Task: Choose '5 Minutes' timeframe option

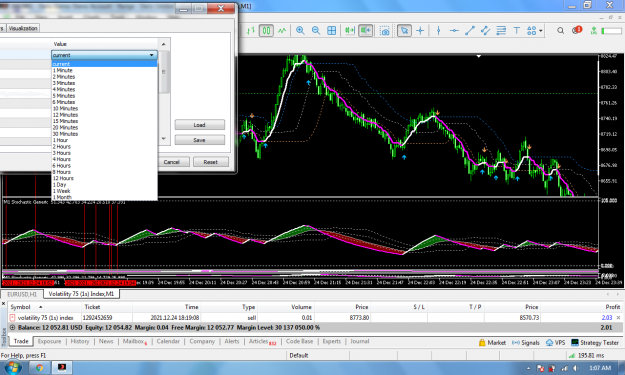Action: (104, 96)
